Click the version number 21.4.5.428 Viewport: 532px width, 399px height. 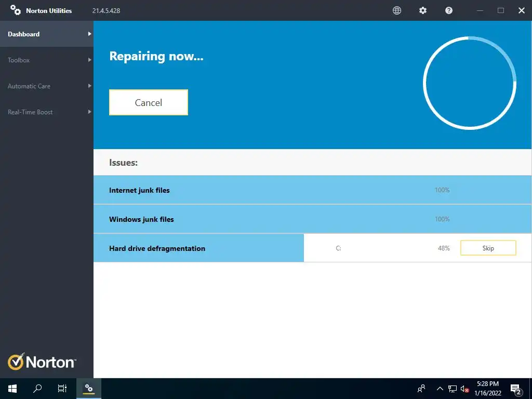[x=106, y=11]
